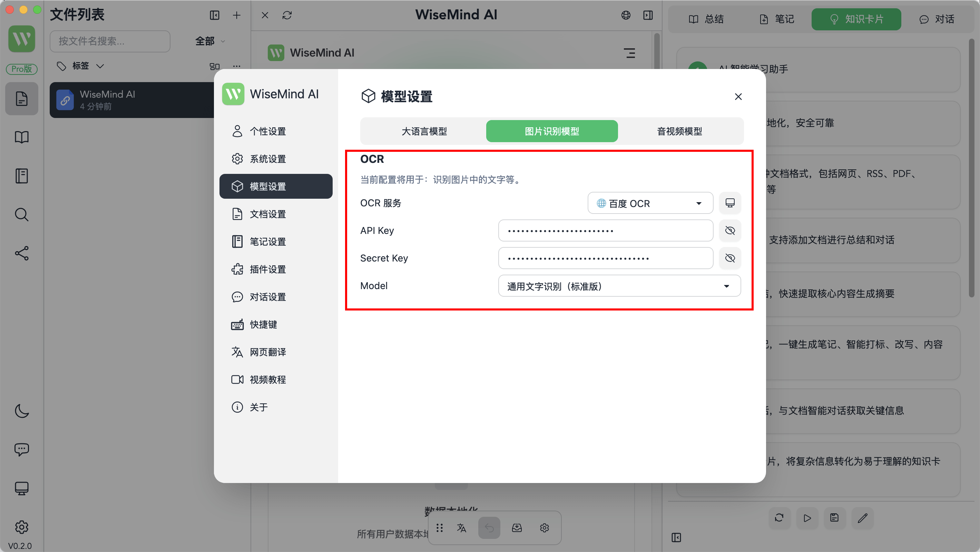
Task: Click the Secret Key input field
Action: pos(606,258)
